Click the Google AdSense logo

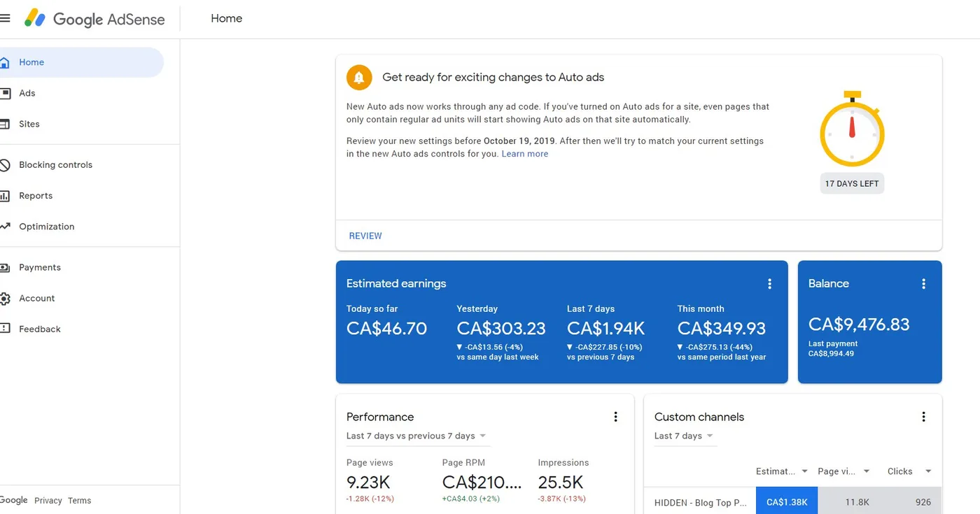94,19
